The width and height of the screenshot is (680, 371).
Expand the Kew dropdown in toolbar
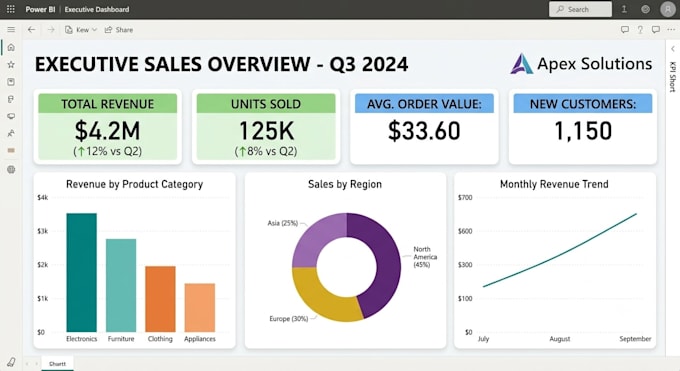(x=81, y=30)
